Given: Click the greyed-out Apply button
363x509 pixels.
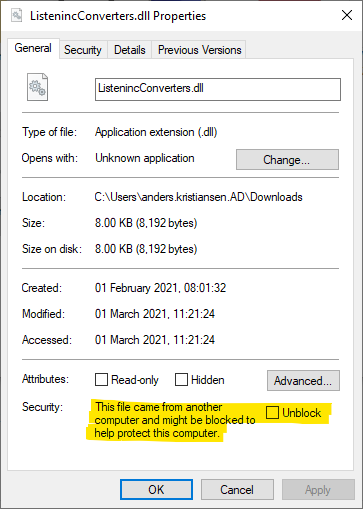Looking at the screenshot, I should 318,490.
